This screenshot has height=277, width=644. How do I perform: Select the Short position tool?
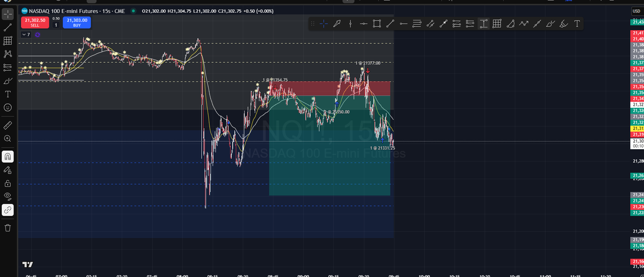click(x=470, y=24)
